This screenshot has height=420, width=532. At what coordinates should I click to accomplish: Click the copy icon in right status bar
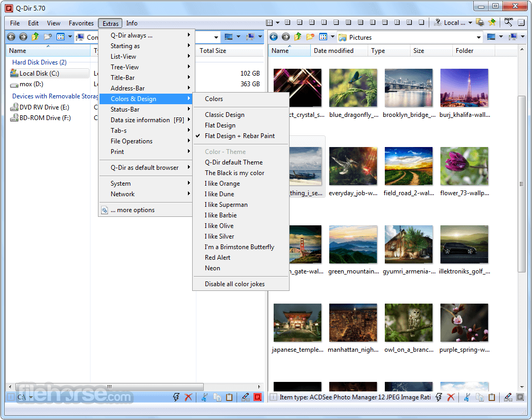[x=480, y=397]
